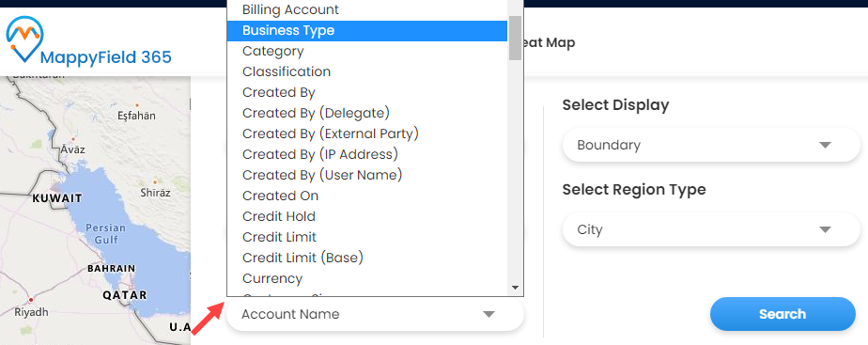Click the City dropdown arrow icon
The width and height of the screenshot is (868, 345).
click(x=825, y=229)
